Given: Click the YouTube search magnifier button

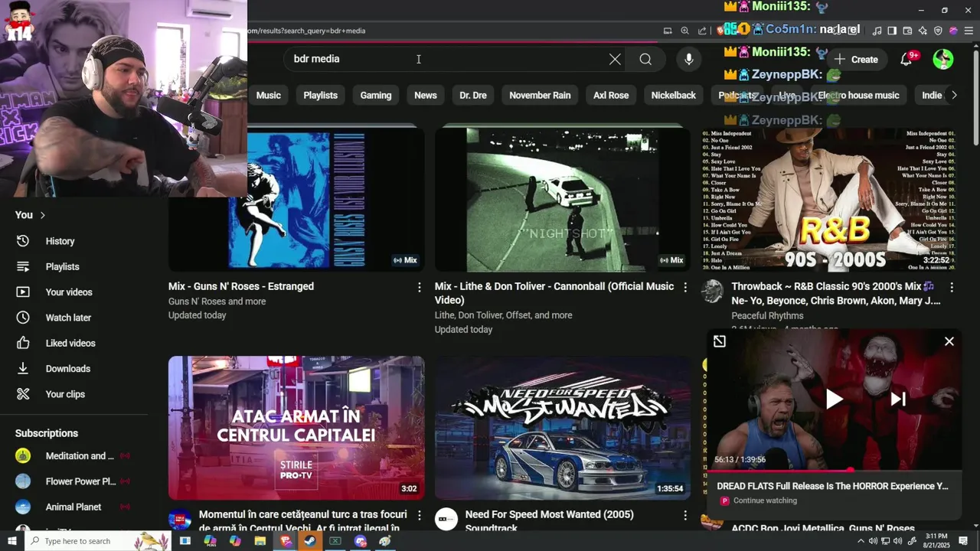Looking at the screenshot, I should (x=645, y=59).
